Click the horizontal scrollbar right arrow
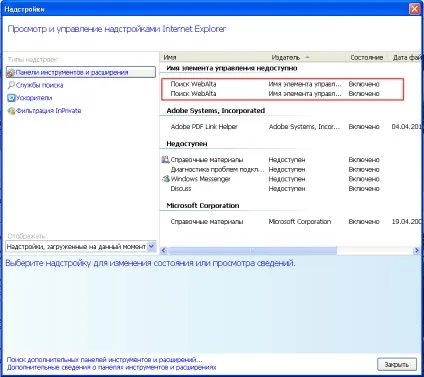Screen dimensions: 424x377 416,250
